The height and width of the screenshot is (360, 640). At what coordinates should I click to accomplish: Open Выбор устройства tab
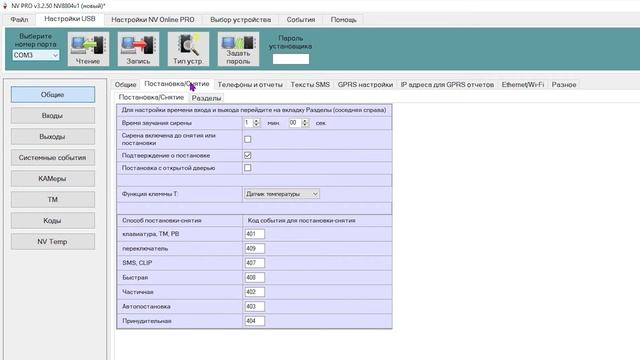coord(240,20)
